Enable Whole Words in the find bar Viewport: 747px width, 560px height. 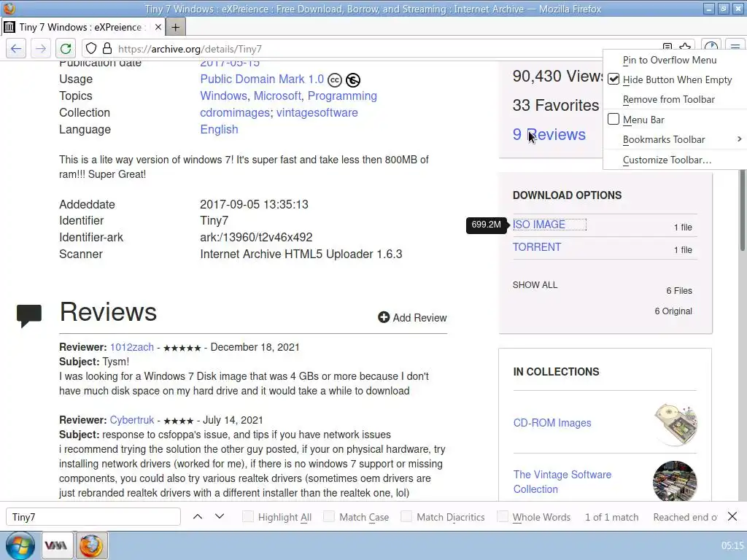[503, 517]
